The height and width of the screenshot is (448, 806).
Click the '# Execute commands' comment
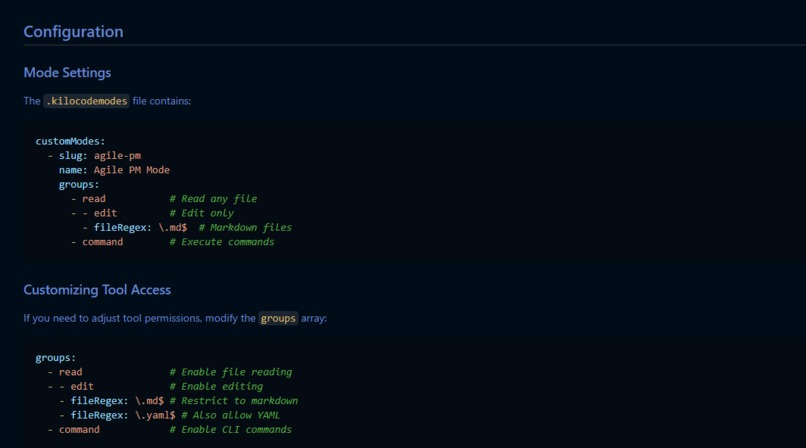[x=222, y=242]
